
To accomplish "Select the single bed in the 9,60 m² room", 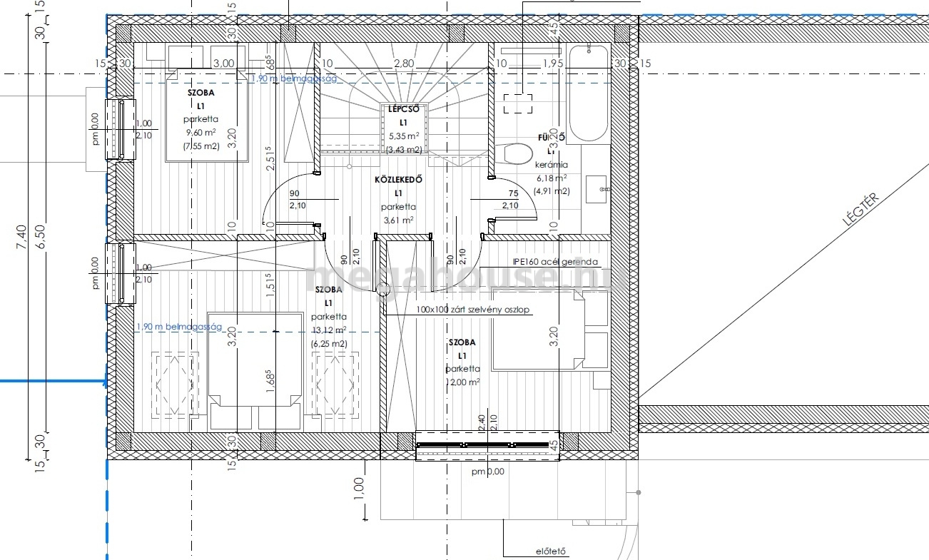I will 207,116.
